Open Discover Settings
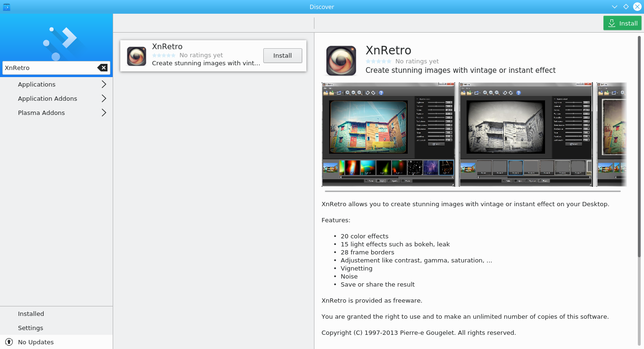This screenshot has width=644, height=349. [56, 328]
